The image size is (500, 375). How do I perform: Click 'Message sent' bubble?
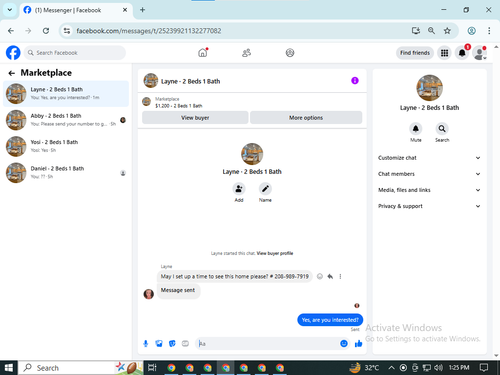click(178, 290)
